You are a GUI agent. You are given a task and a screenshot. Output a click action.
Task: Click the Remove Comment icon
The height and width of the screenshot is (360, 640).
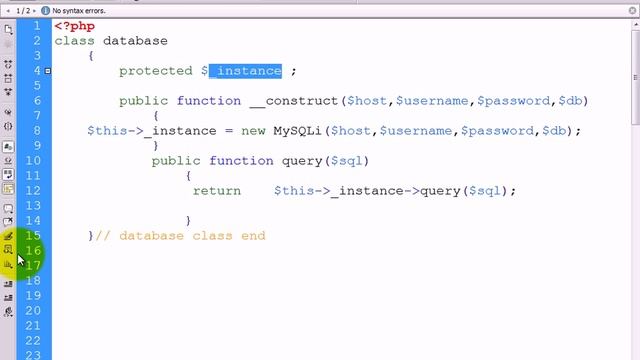pos(8,222)
